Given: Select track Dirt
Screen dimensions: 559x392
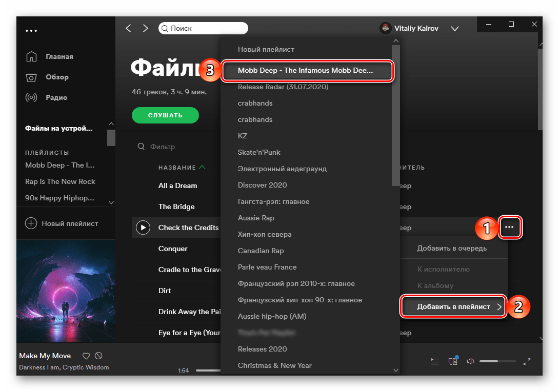Looking at the screenshot, I should tap(165, 291).
